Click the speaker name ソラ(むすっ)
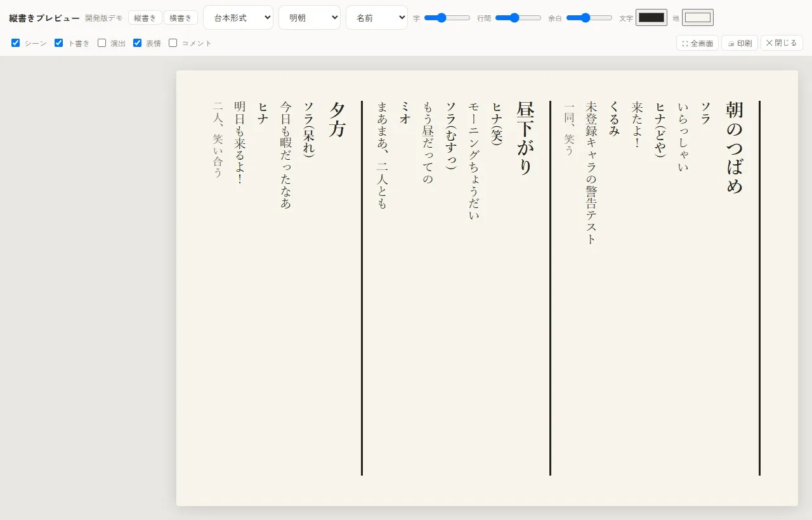Screen dimensions: 812x520 451,136
